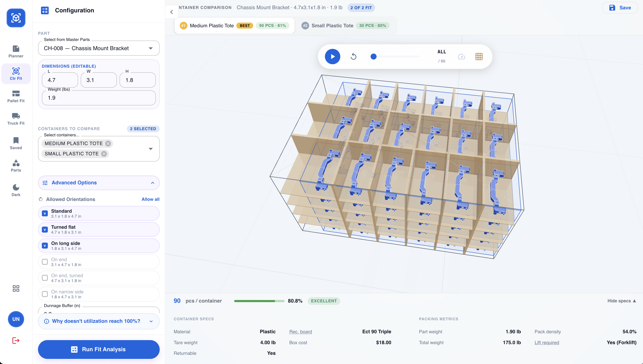Open the Truck Fit tool
This screenshot has height=364, width=643.
click(16, 119)
